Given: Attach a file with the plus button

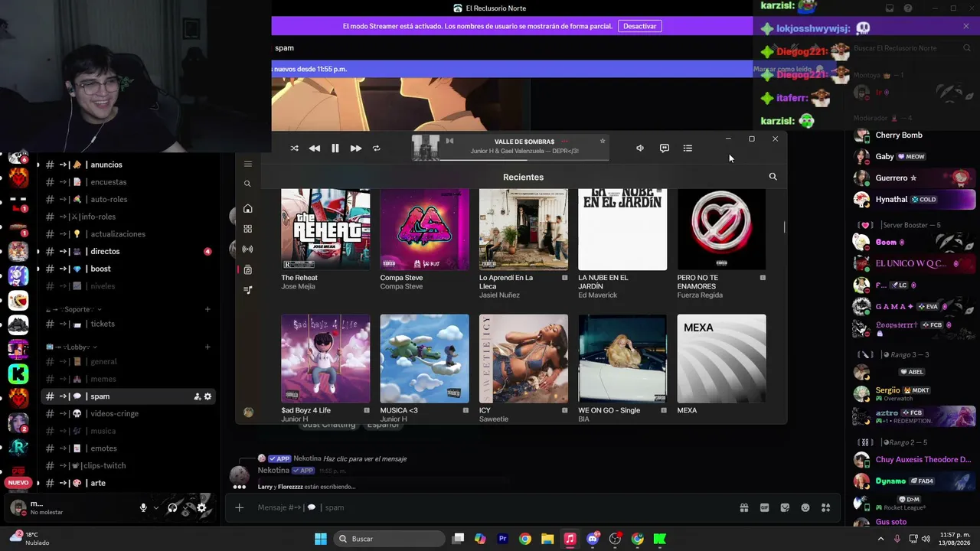Looking at the screenshot, I should (240, 507).
